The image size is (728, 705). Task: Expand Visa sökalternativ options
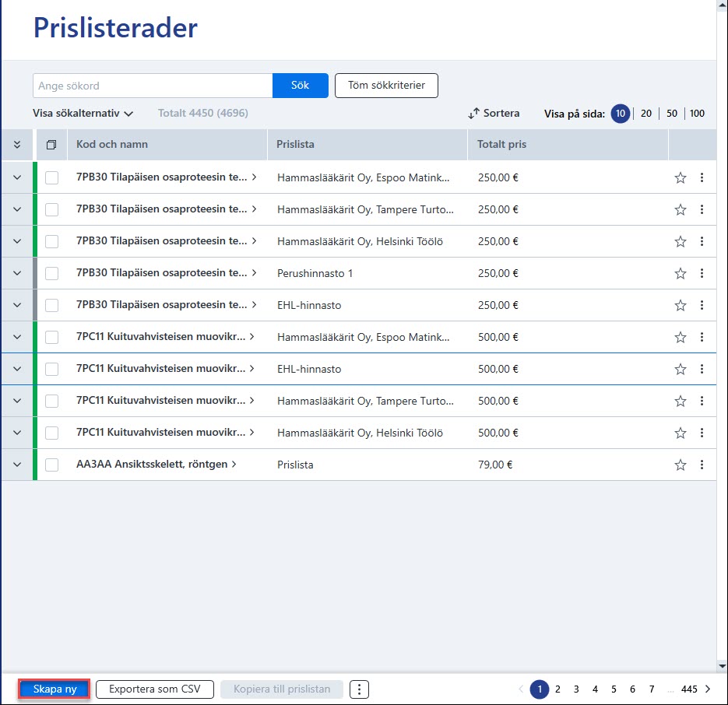[83, 114]
